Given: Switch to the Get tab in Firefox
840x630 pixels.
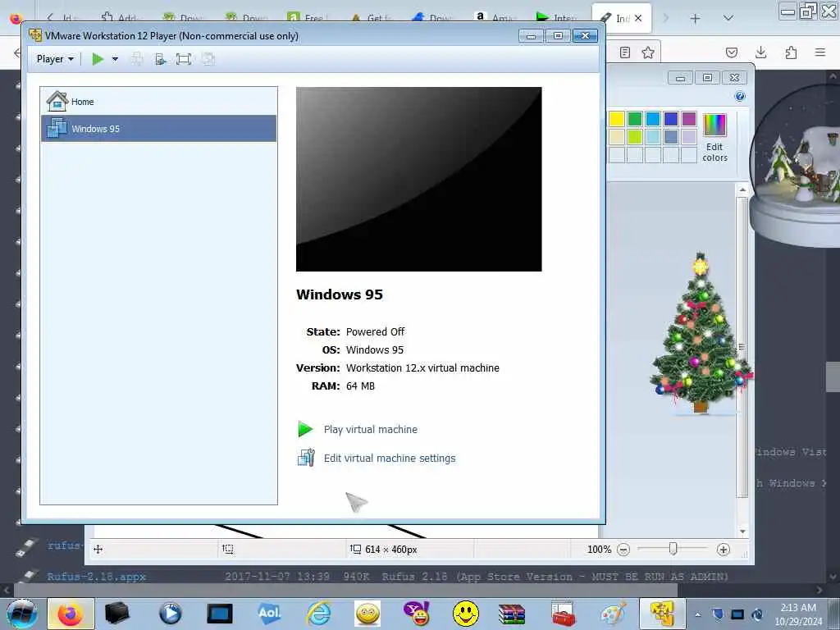Looking at the screenshot, I should point(371,18).
